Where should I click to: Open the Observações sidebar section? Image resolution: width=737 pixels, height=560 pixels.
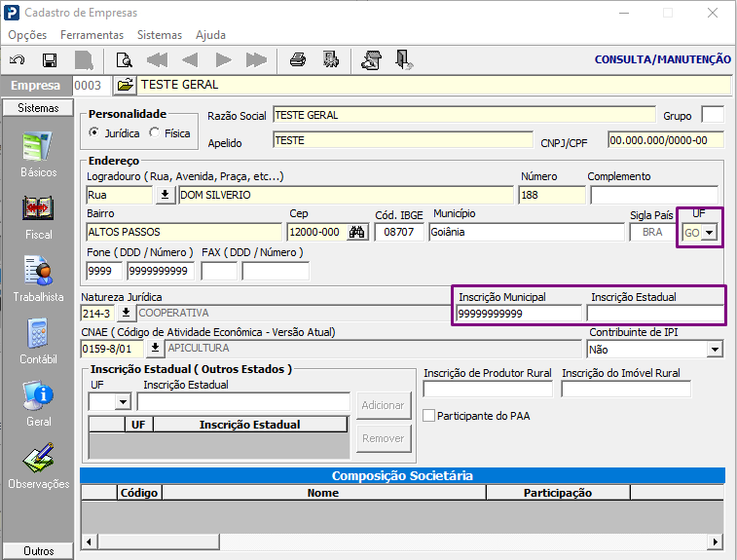tap(38, 466)
